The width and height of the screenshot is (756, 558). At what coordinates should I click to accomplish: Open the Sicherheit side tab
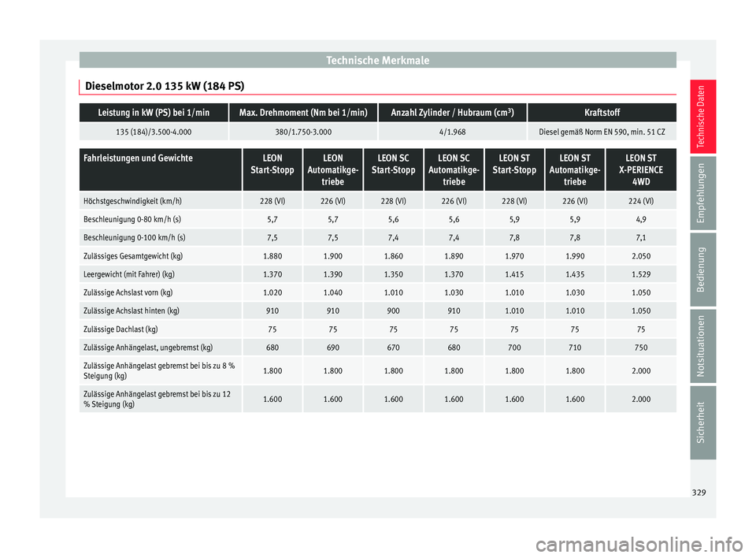click(702, 422)
